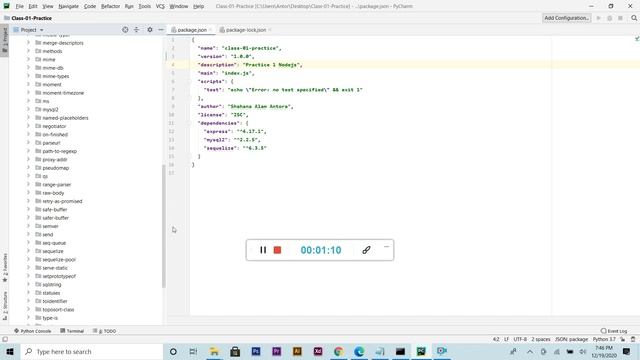640x360 pixels.
Task: Click the 2 spaces indent indicator
Action: click(540, 339)
